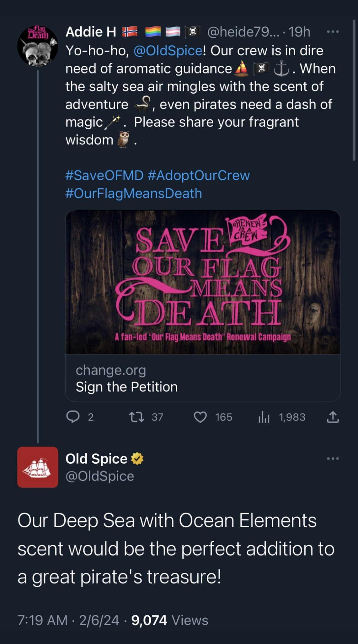Reply to Addie H's tweet

point(73,417)
